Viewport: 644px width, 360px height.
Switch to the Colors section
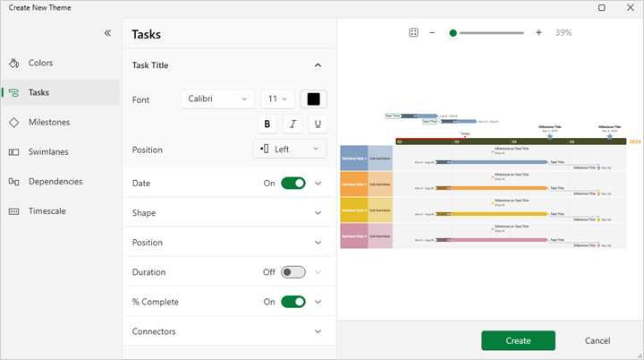(40, 63)
